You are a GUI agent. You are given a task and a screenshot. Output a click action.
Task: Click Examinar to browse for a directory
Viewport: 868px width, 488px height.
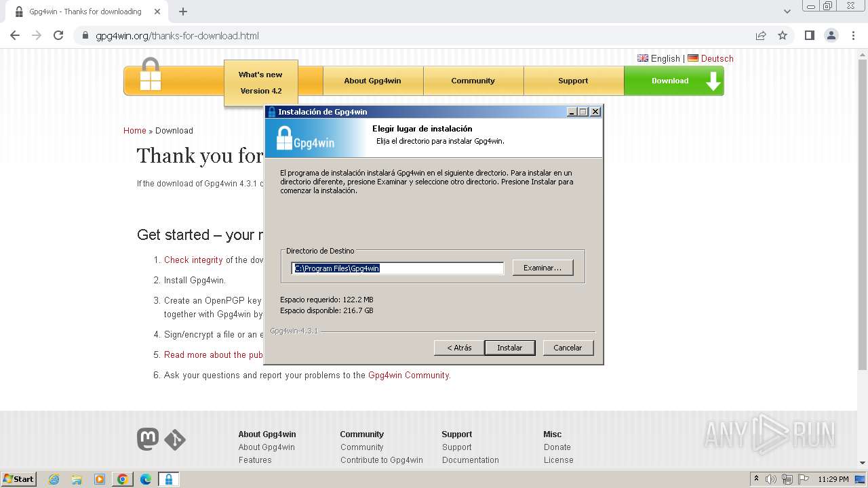pos(542,268)
